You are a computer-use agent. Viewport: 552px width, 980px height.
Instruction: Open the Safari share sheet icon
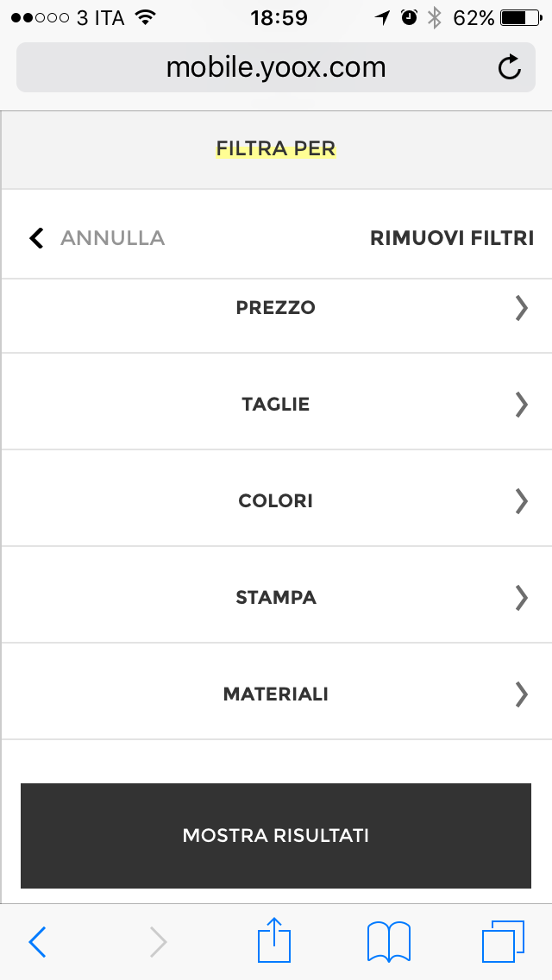click(276, 940)
